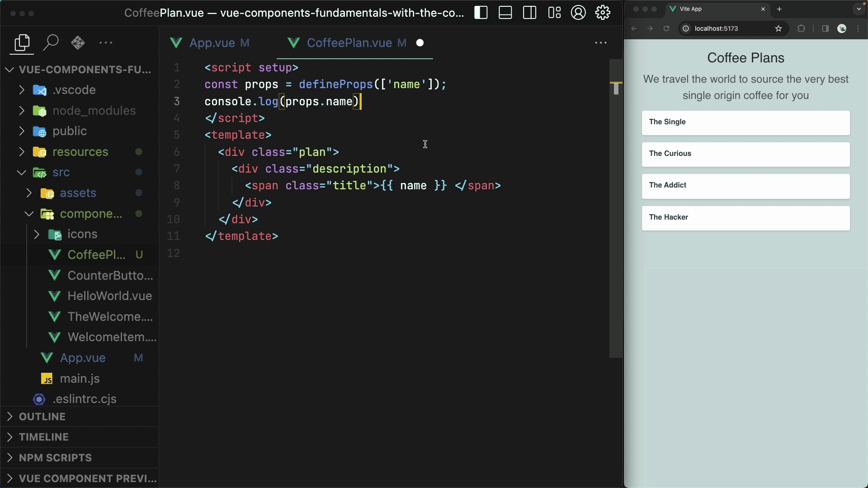This screenshot has height=488, width=868.
Task: Toggle the bottom panel layout icon
Action: pyautogui.click(x=505, y=13)
